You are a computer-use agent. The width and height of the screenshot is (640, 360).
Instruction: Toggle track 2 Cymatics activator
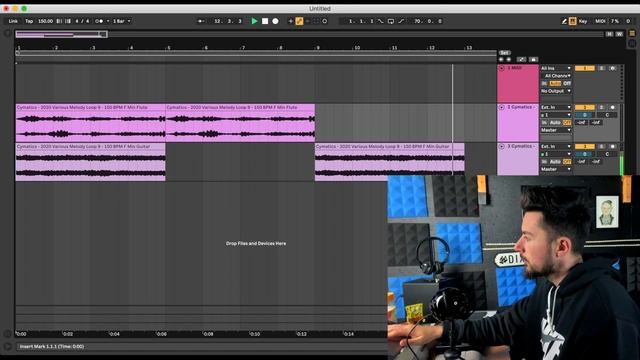(584, 107)
